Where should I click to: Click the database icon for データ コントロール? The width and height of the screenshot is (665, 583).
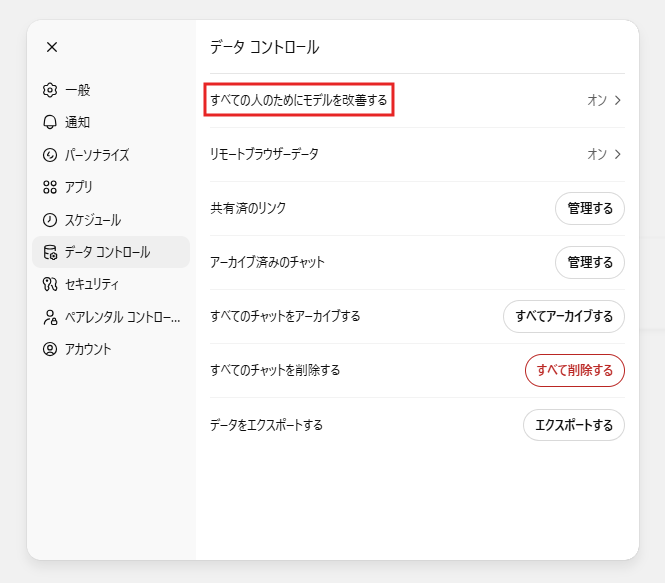point(50,252)
